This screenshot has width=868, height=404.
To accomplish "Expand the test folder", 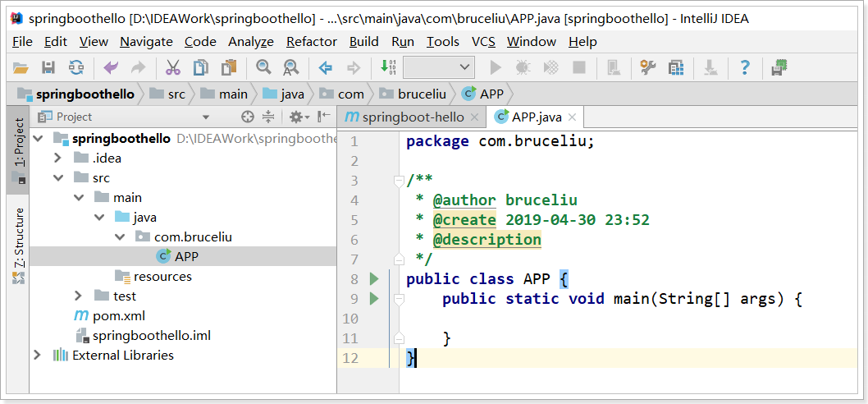I will (78, 296).
